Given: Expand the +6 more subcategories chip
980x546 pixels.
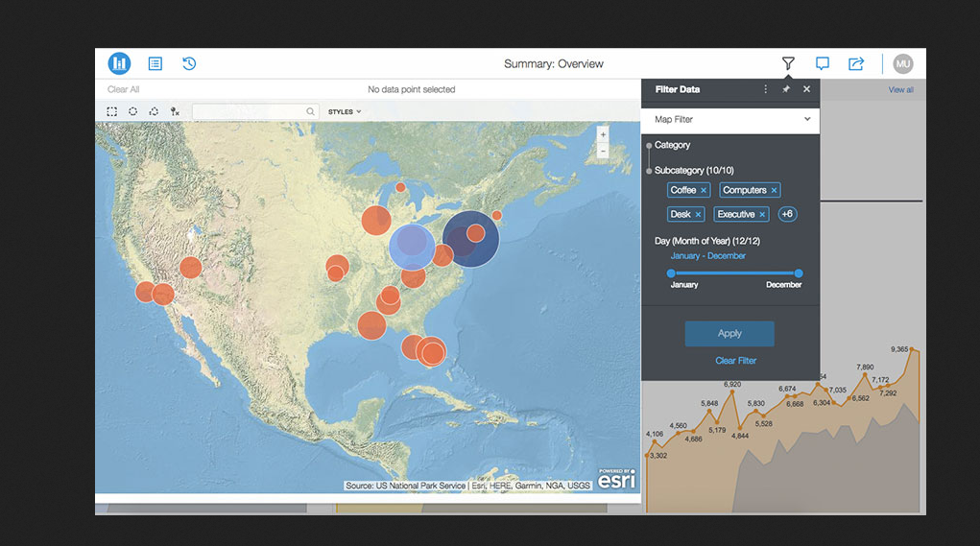Looking at the screenshot, I should [x=787, y=214].
